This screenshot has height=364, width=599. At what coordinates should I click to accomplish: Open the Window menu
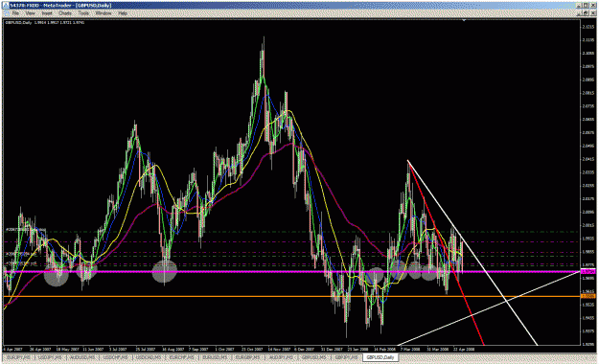tap(104, 13)
